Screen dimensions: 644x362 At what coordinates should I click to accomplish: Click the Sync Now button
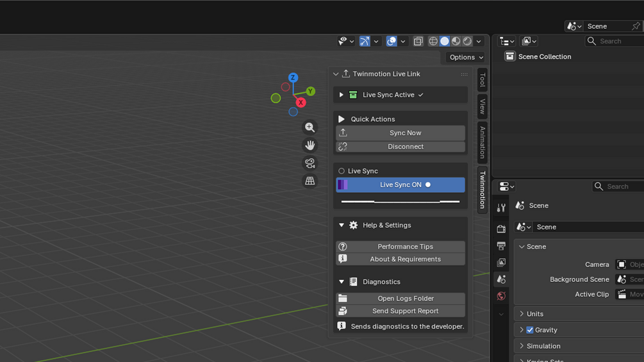coord(400,133)
